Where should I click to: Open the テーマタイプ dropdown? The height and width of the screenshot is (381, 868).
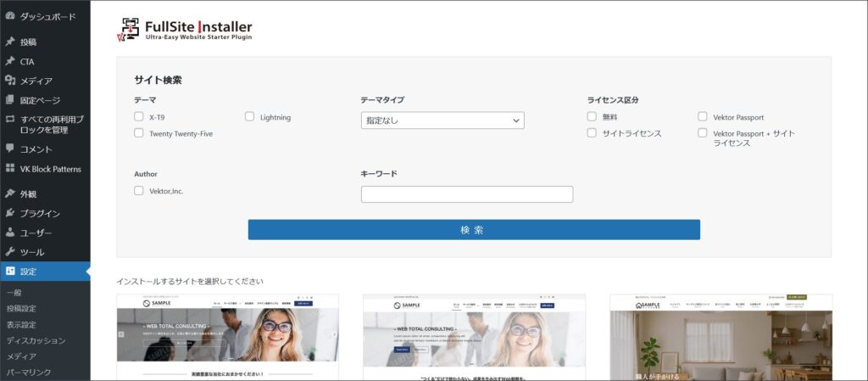tap(442, 120)
